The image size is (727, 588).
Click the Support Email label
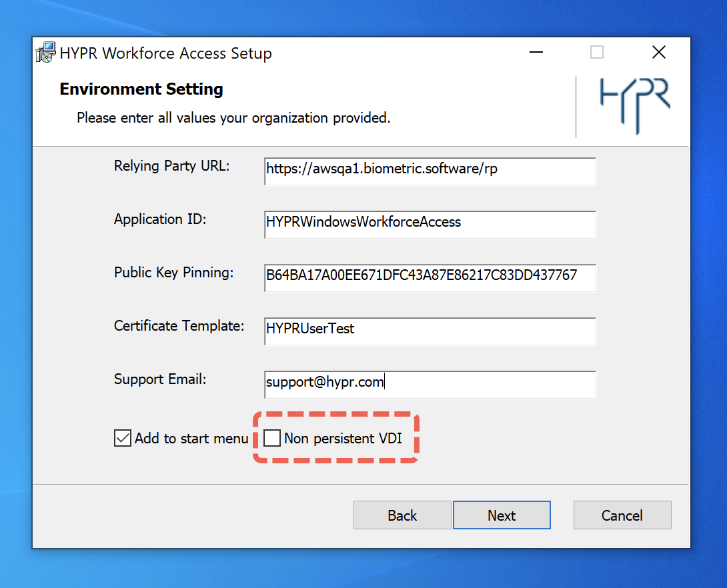point(160,379)
